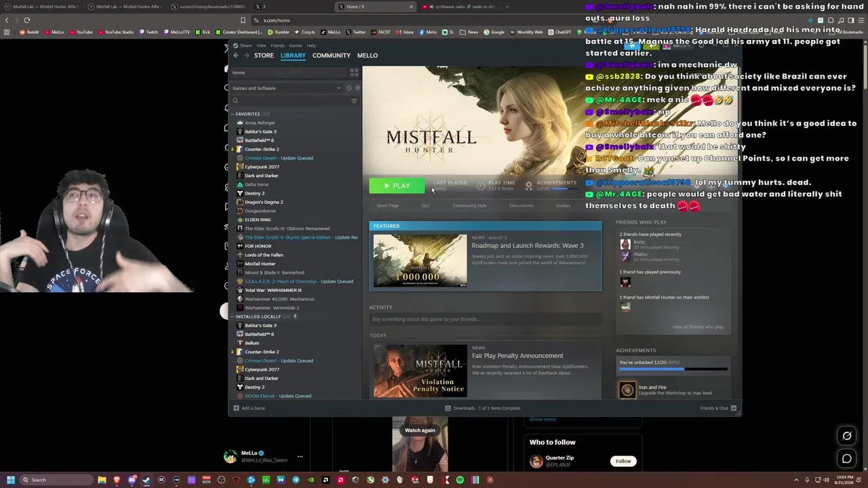The image size is (868, 488).
Task: Toggle the collections grid view icon
Action: (x=354, y=73)
